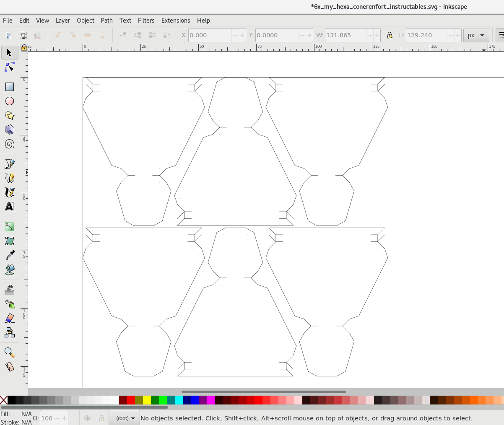This screenshot has height=425, width=504.
Task: Increase width W with plus button
Action: click(377, 35)
